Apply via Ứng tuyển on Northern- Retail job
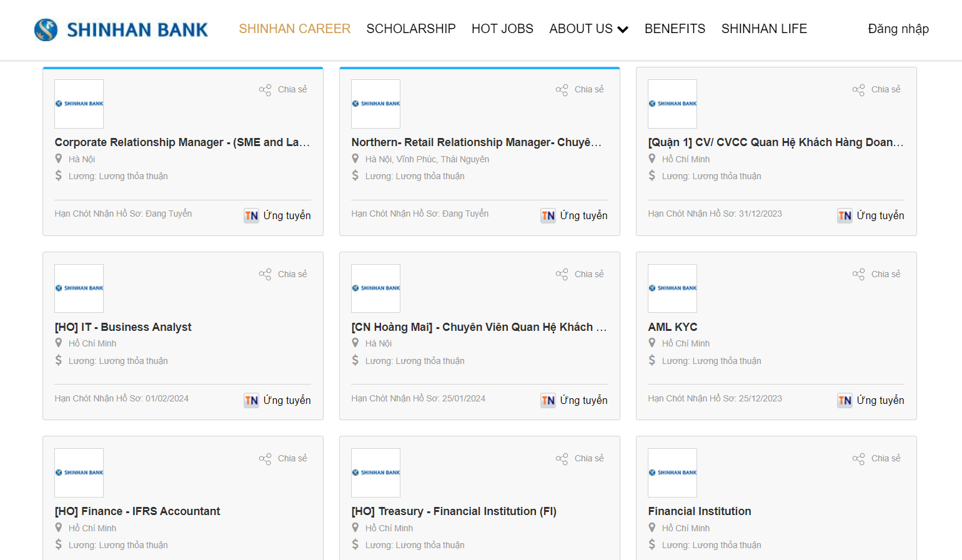This screenshot has width=962, height=560. click(x=583, y=215)
